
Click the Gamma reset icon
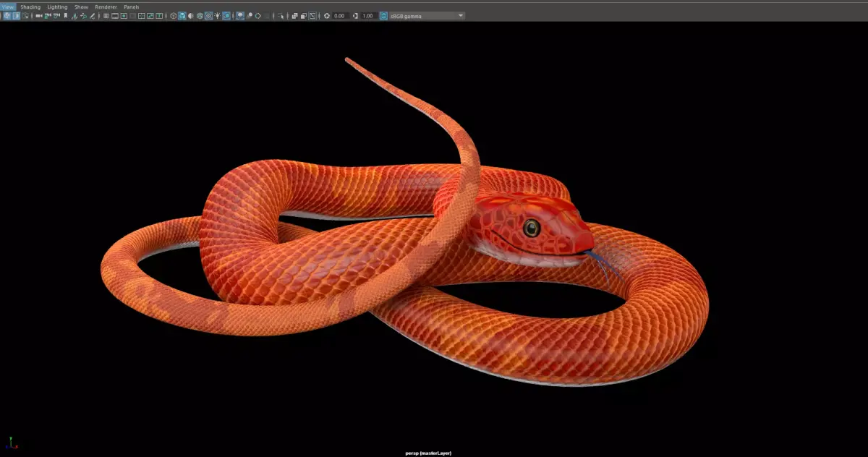pos(355,16)
